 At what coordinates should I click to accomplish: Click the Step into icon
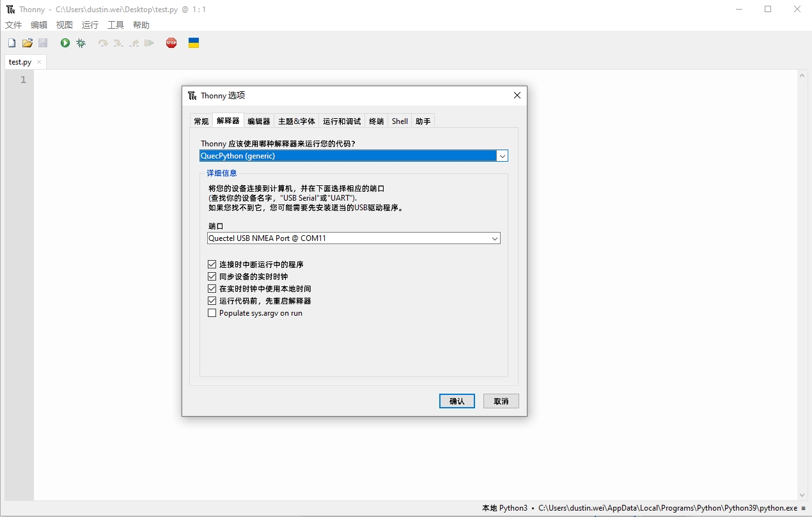118,43
